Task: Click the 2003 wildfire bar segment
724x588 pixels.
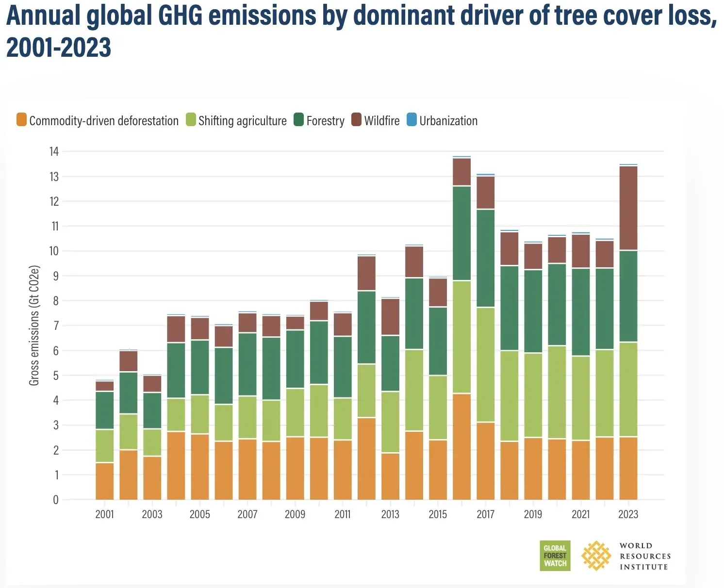Action: (152, 384)
